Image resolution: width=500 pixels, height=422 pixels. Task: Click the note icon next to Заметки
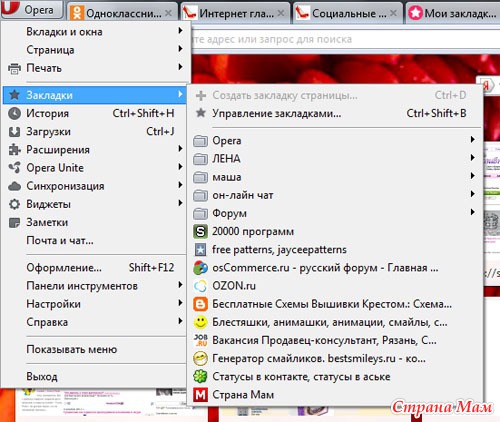pyautogui.click(x=14, y=222)
